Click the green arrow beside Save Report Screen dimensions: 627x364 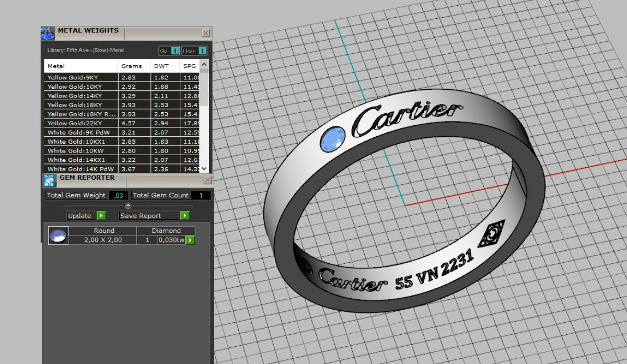pos(184,216)
